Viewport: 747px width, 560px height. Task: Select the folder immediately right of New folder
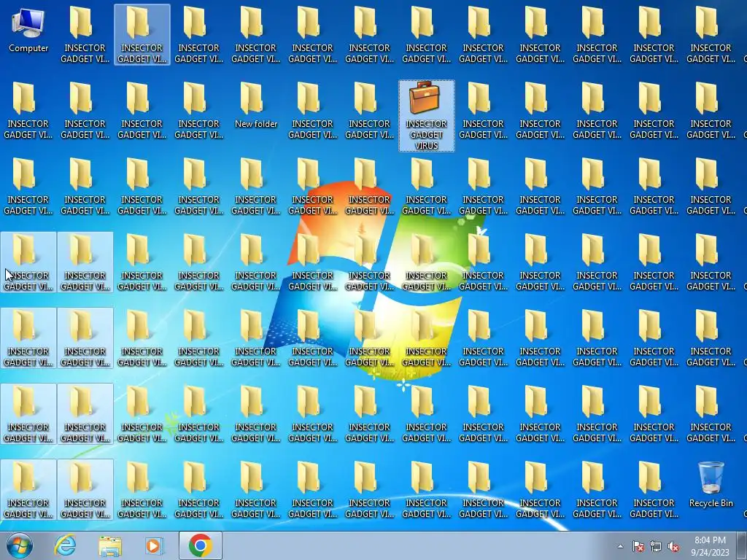[312, 110]
